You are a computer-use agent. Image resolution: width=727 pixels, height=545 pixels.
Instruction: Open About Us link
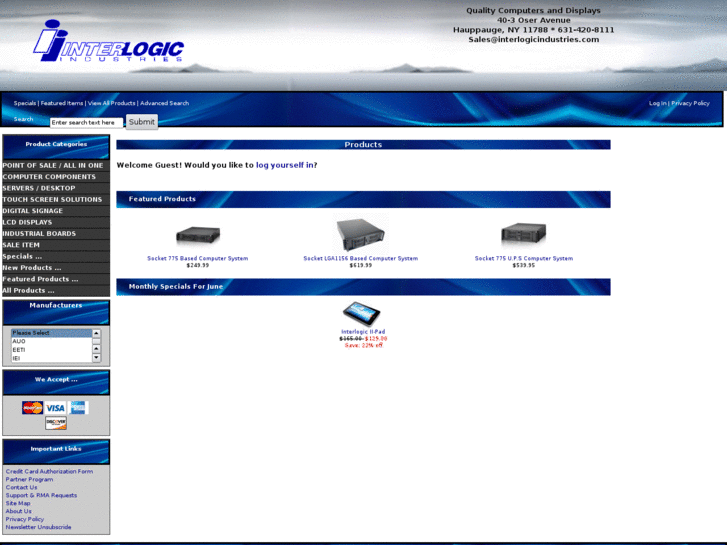(x=19, y=511)
